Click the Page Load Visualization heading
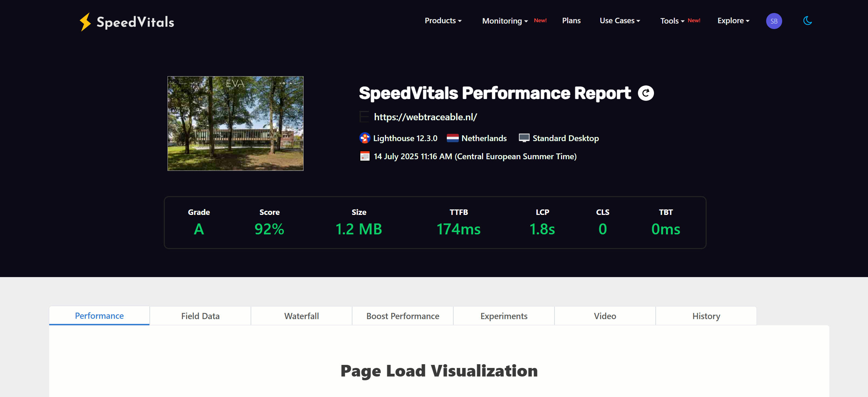868x397 pixels. [439, 371]
